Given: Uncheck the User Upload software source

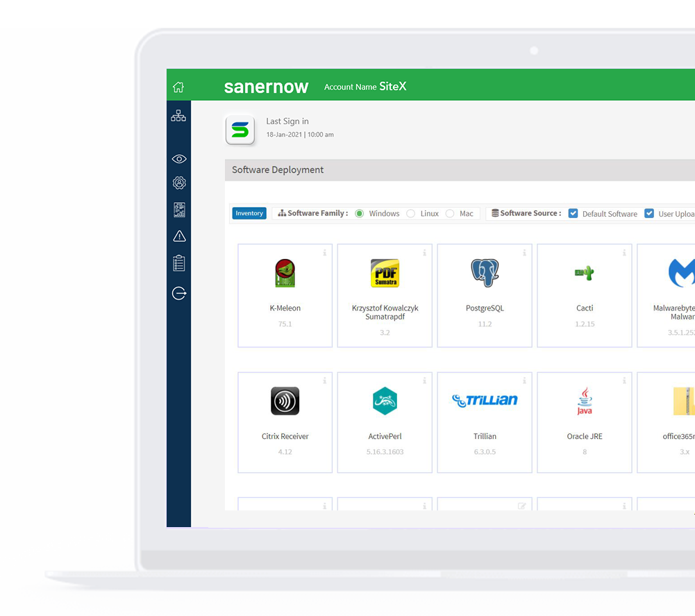Looking at the screenshot, I should [648, 213].
